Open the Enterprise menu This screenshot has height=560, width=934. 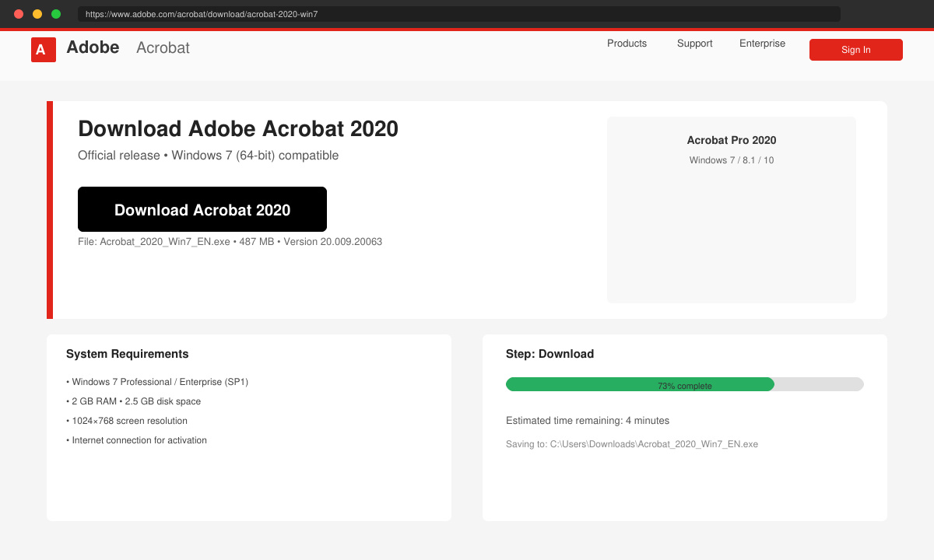pos(762,44)
